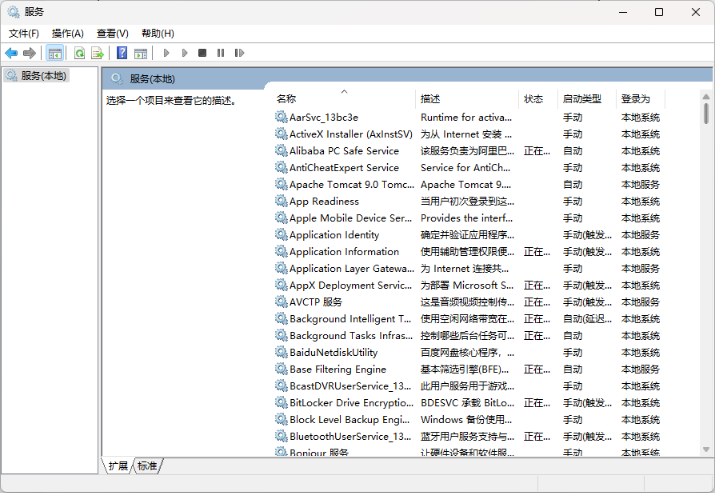Sort by the 启动类型 column header
This screenshot has width=715, height=493.
point(587,99)
